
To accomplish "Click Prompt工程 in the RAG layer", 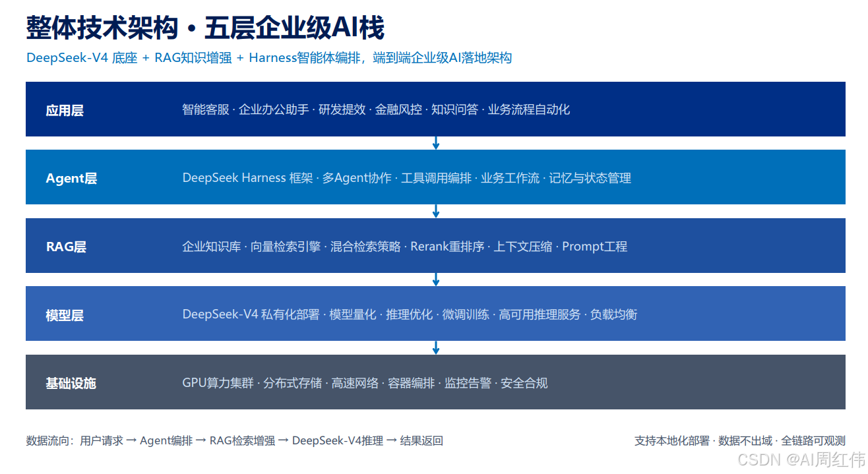I will coord(595,247).
